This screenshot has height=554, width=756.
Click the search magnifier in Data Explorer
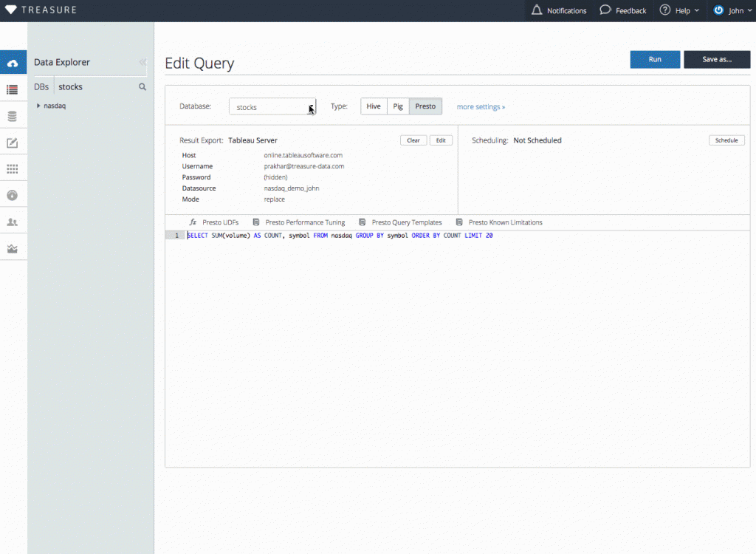[142, 87]
